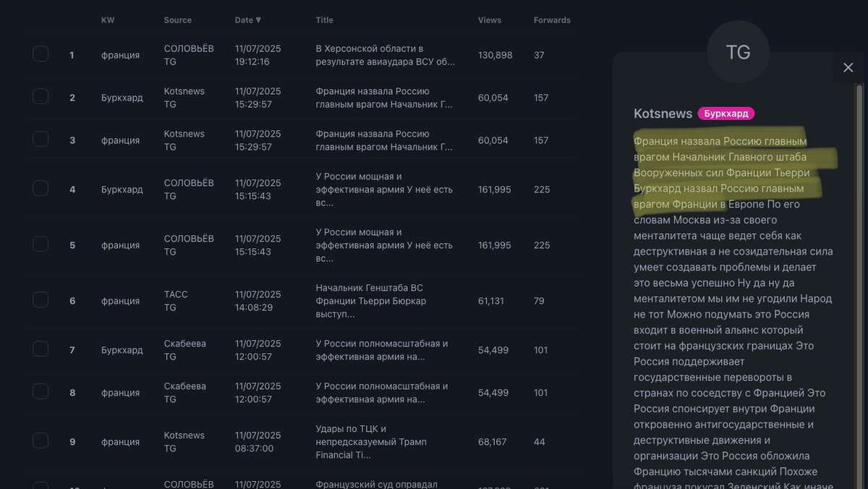
Task: Click date 11/07/2025 14:08:29
Action: pos(258,301)
